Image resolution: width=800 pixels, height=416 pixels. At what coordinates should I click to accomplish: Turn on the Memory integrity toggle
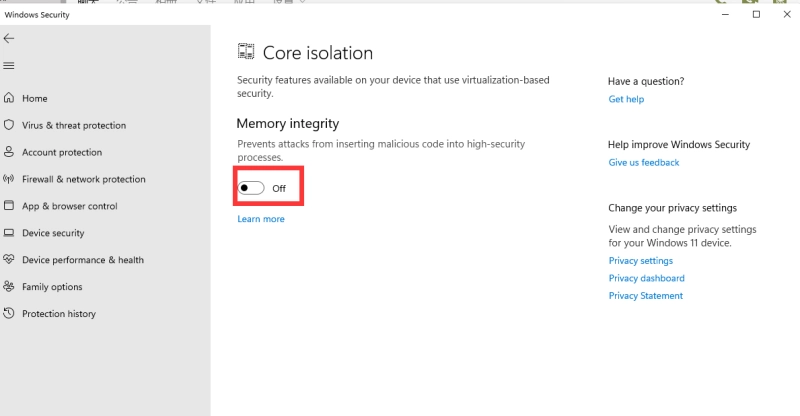[251, 188]
